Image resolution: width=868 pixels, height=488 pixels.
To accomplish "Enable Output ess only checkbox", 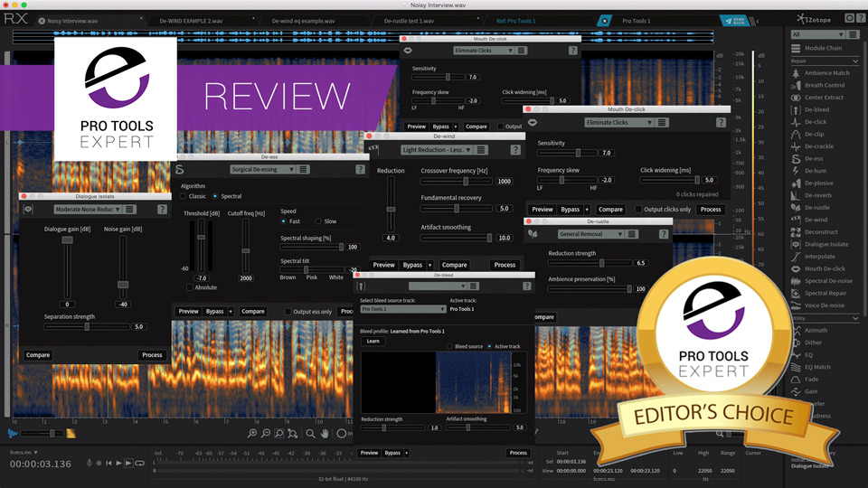I will pos(288,312).
